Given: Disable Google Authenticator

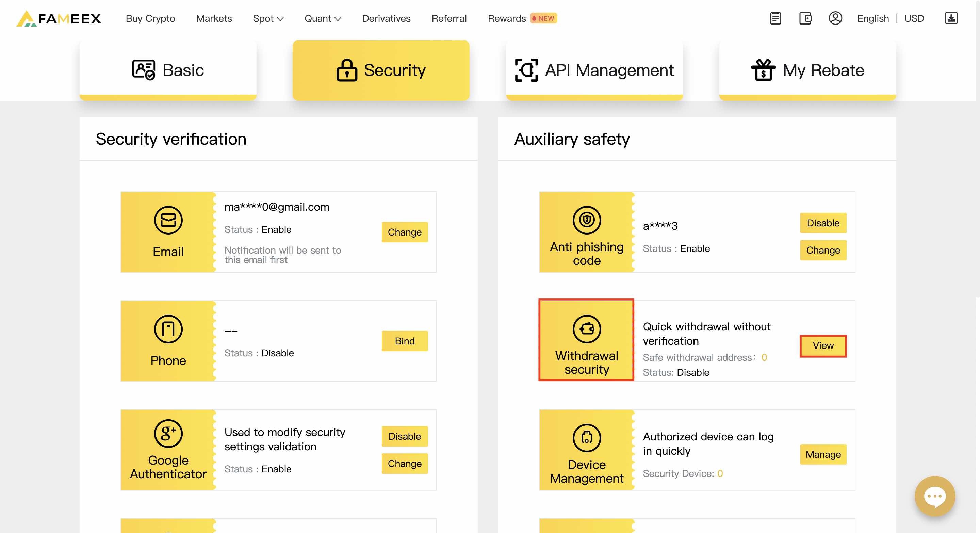Looking at the screenshot, I should 404,436.
